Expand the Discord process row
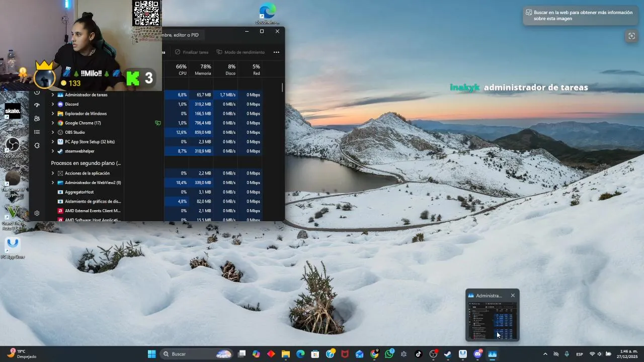 tap(53, 104)
